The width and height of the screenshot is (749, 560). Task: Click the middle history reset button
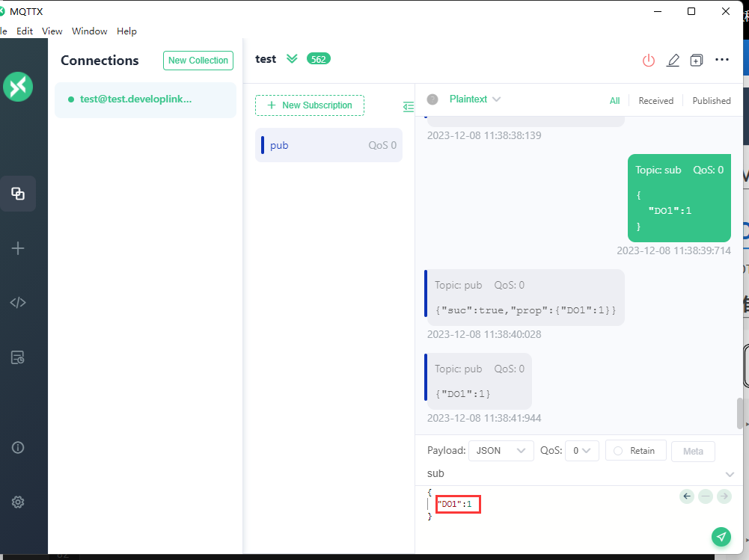(x=706, y=496)
